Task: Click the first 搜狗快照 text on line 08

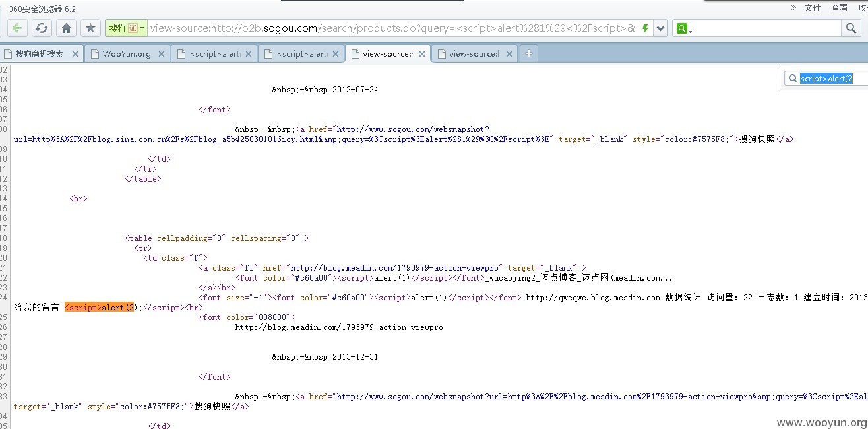Action: (757, 139)
